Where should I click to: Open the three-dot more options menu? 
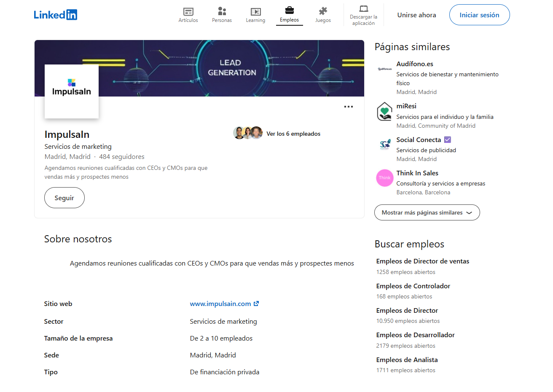click(x=349, y=107)
